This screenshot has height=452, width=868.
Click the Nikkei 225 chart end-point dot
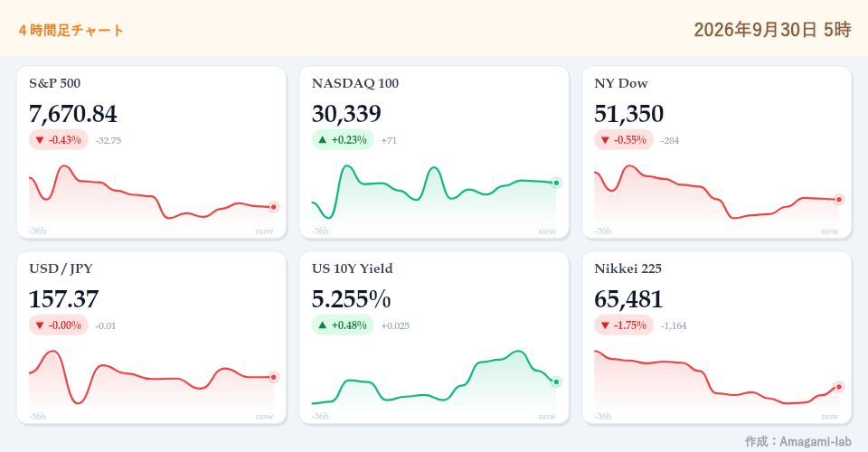(839, 387)
